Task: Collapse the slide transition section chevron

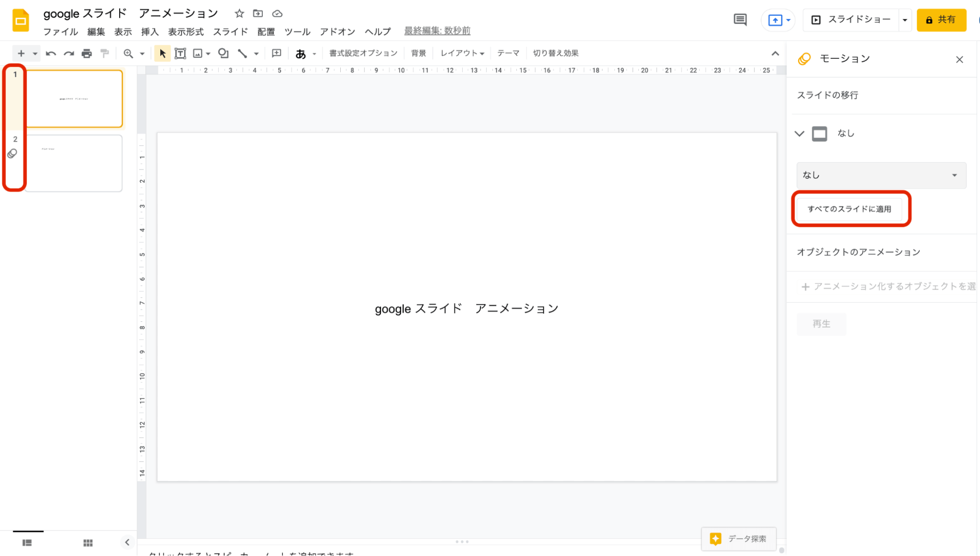Action: (x=800, y=133)
